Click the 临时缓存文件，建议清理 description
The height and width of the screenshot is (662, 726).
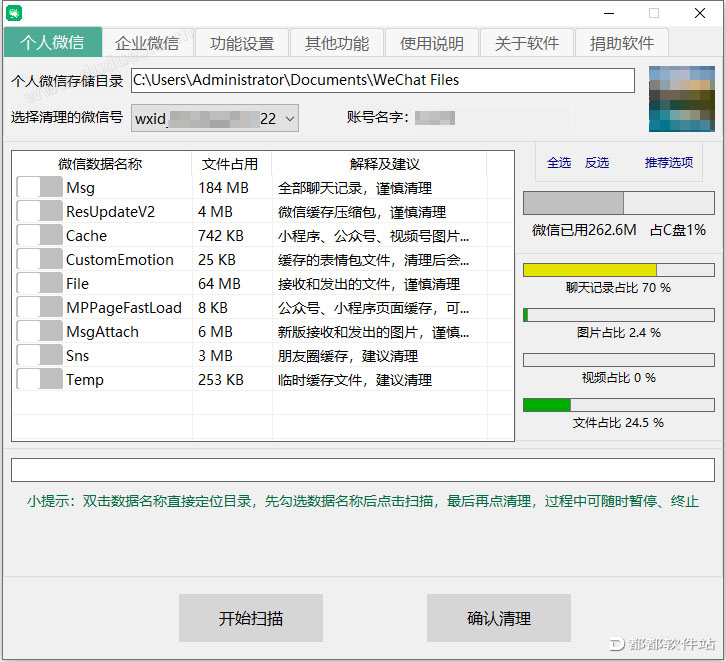coord(355,380)
